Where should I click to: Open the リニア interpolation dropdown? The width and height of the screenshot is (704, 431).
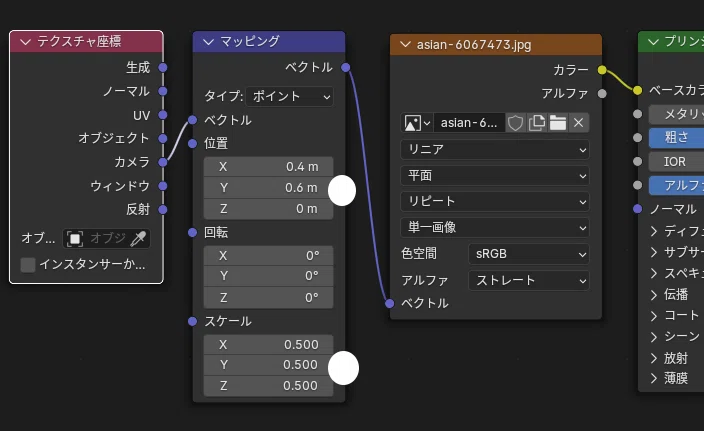coord(495,150)
